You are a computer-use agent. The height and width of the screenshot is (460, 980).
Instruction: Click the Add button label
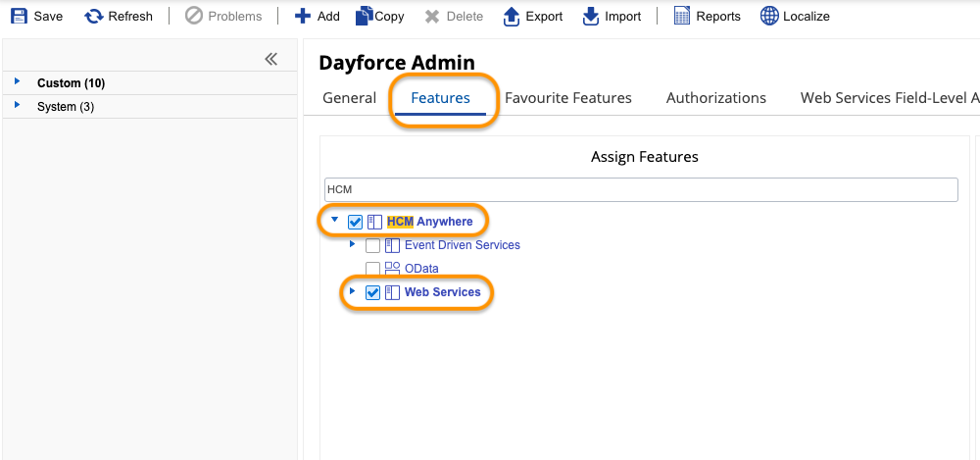[328, 17]
